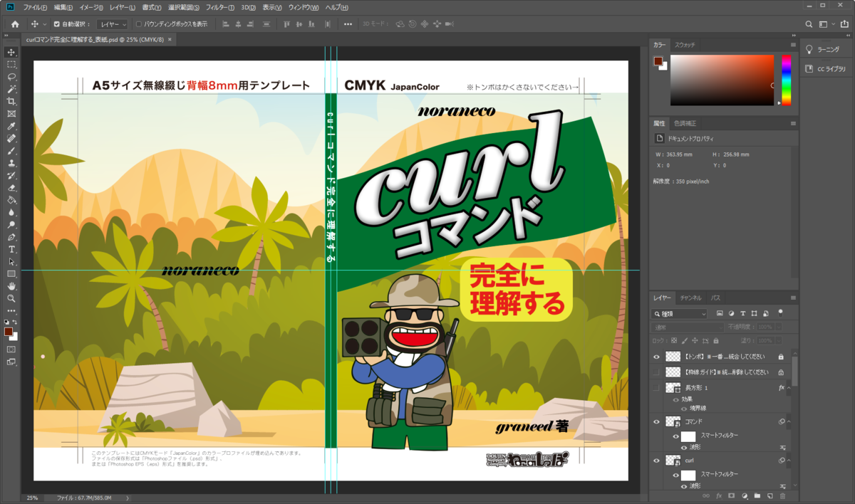This screenshot has width=855, height=504.
Task: Select the Horizontal Type tool
Action: click(x=11, y=249)
